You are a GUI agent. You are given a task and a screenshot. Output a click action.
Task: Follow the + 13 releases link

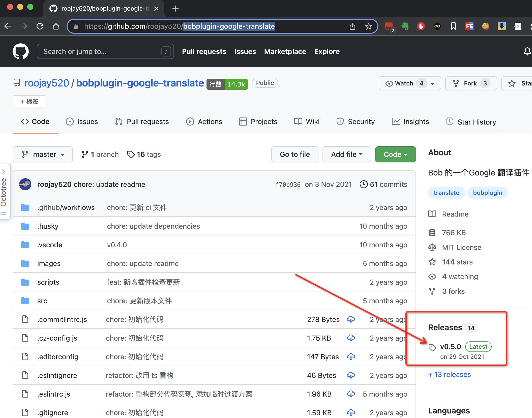point(449,375)
